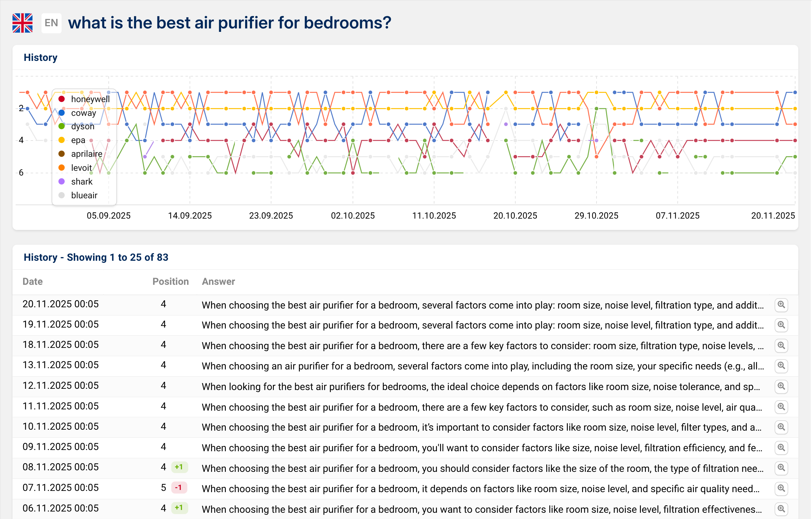View 07.11.2025 answer via magnifier icon
Screen dimensions: 812x519
tap(781, 488)
